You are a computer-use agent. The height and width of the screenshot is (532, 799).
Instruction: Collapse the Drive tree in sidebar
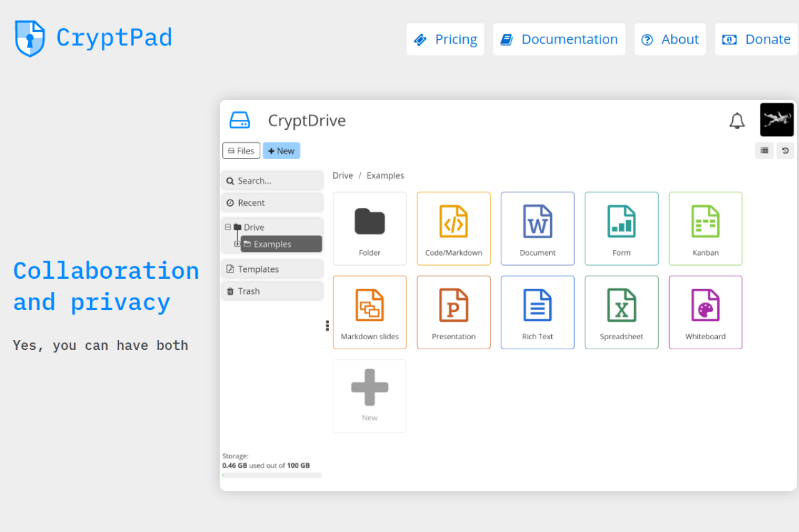(229, 227)
